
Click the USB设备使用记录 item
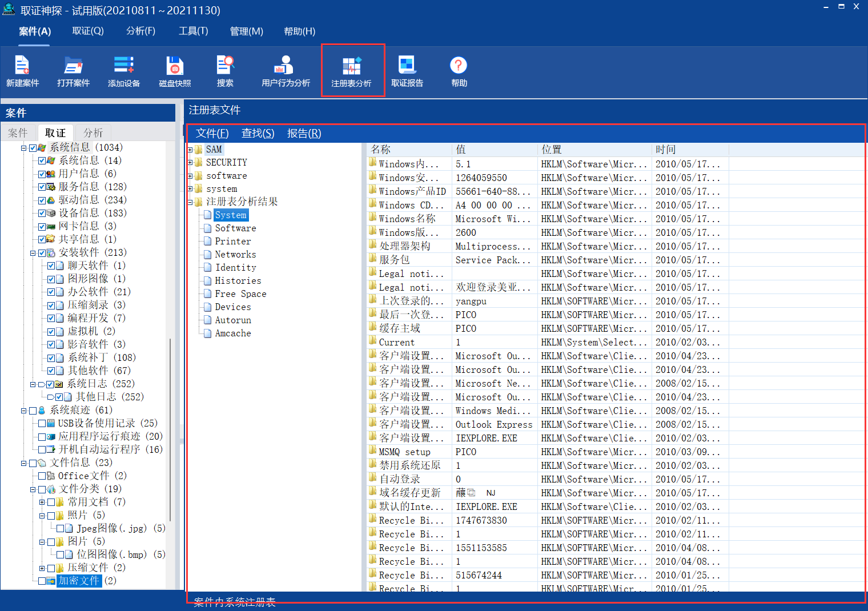pyautogui.click(x=107, y=423)
